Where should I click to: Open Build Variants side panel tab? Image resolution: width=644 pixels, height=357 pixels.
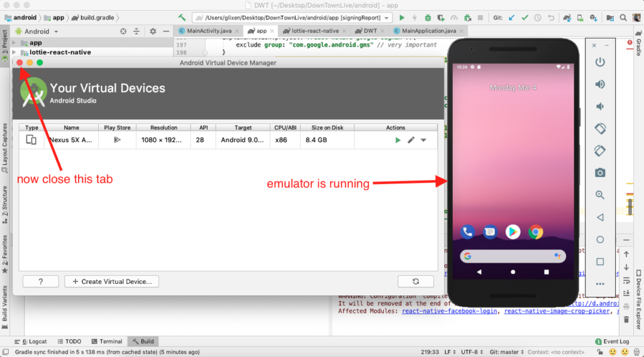(4, 307)
